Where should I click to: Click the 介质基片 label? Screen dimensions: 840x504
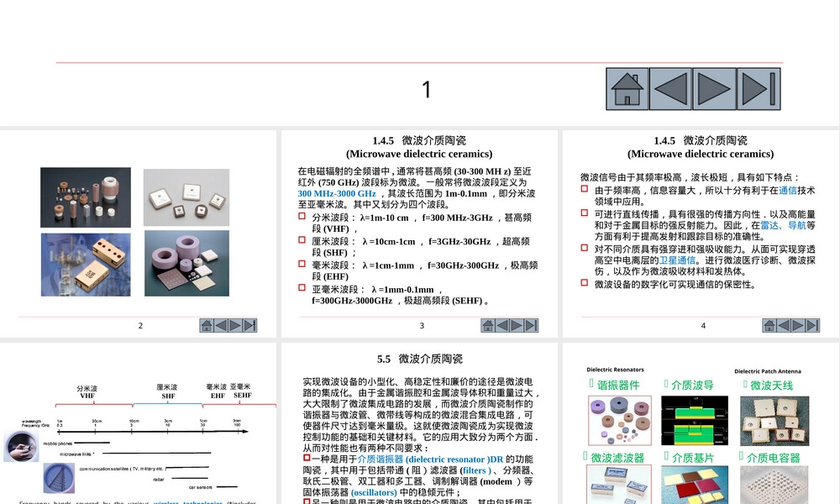tap(693, 458)
